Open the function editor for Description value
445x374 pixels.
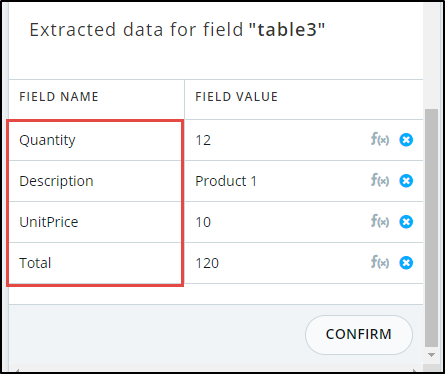tap(380, 180)
